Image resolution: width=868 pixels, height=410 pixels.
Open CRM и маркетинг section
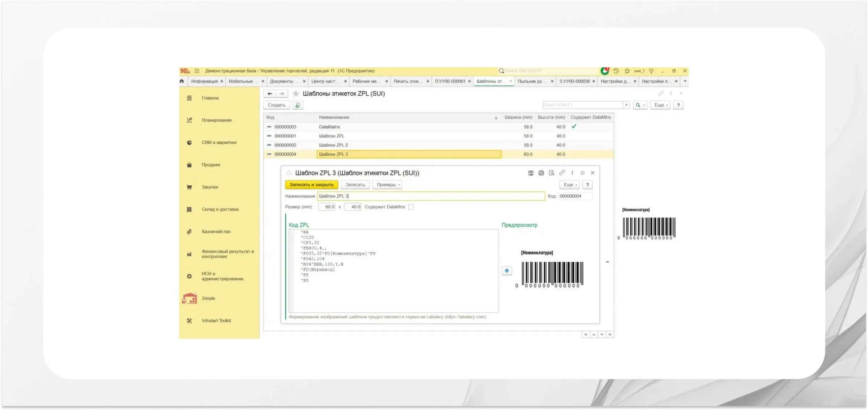(x=219, y=143)
